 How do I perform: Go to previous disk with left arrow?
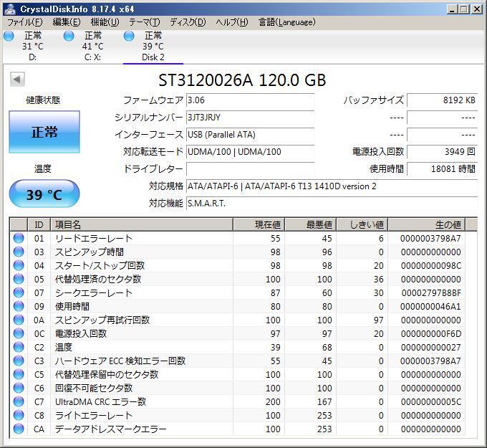point(17,80)
